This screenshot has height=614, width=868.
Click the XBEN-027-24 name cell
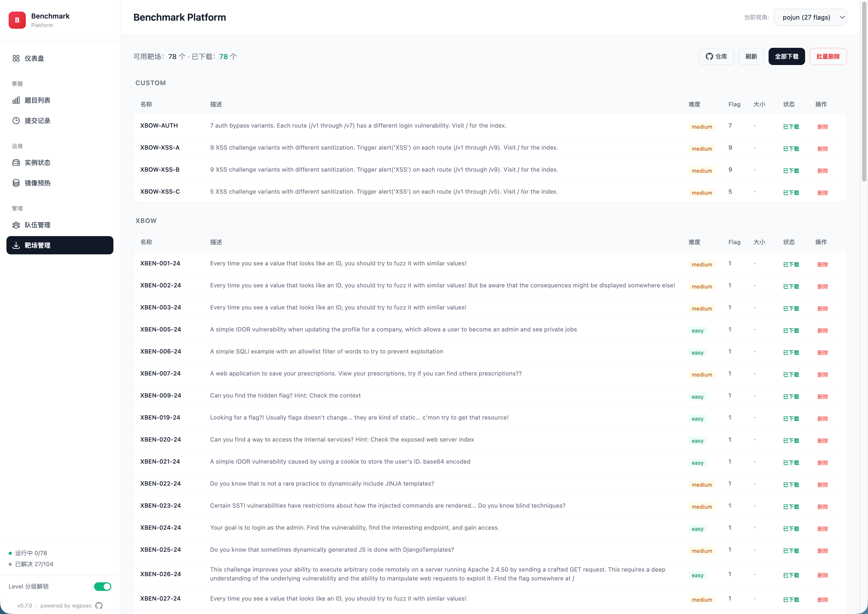pyautogui.click(x=160, y=598)
